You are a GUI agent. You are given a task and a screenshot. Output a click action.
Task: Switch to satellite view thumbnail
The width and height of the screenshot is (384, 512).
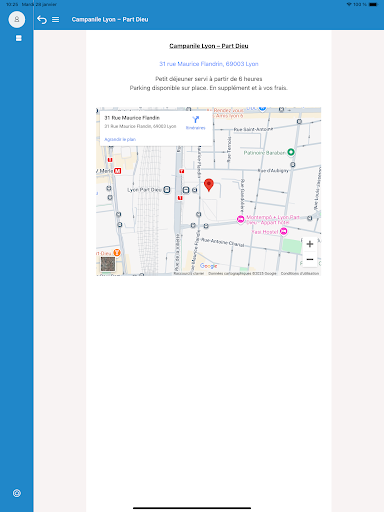click(x=108, y=264)
